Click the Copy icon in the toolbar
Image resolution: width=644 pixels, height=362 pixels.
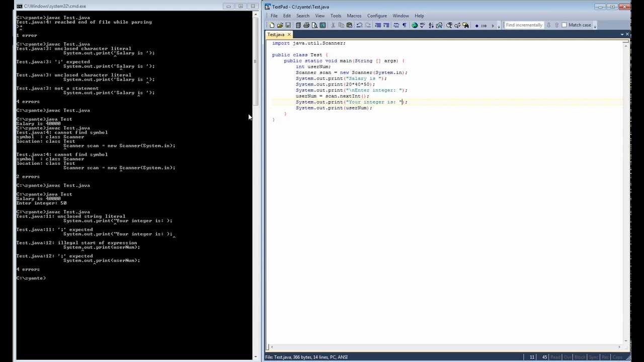(x=342, y=25)
